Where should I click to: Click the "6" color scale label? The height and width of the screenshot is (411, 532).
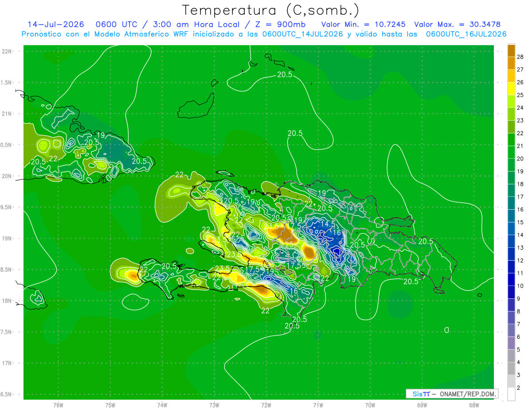(519, 337)
